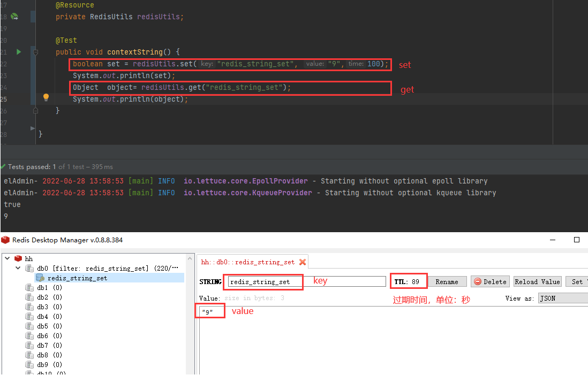
Task: Click the db5 database icon
Action: [x=29, y=326]
